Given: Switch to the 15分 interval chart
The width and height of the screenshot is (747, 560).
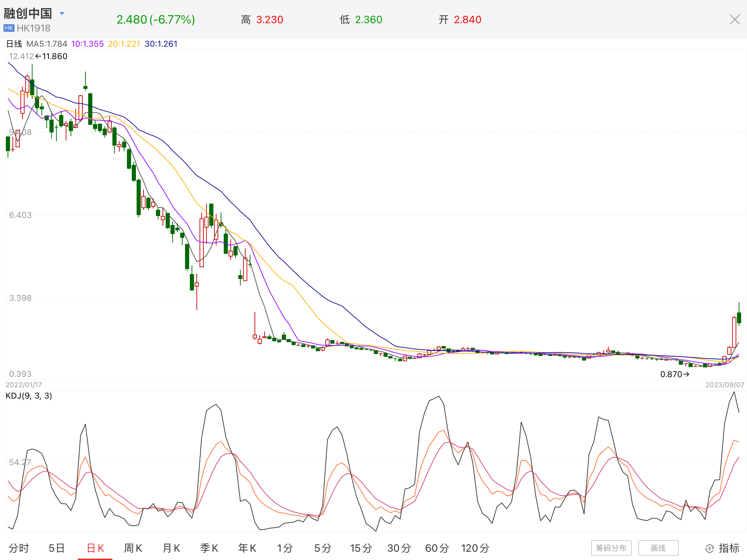Looking at the screenshot, I should [x=361, y=548].
